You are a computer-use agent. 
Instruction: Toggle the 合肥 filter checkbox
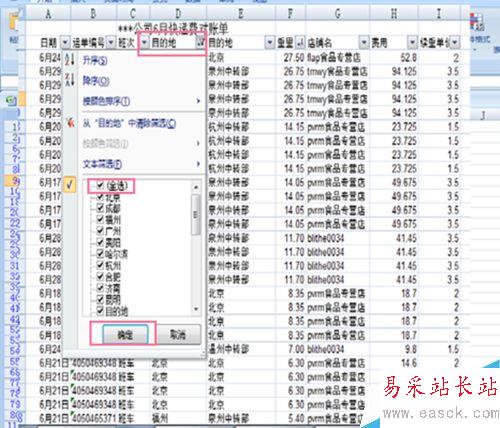[100, 276]
